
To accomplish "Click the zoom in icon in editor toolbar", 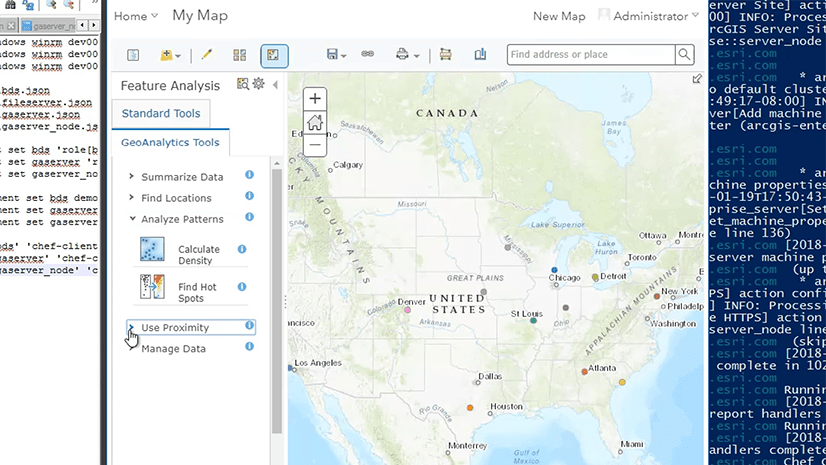I will (51, 4).
